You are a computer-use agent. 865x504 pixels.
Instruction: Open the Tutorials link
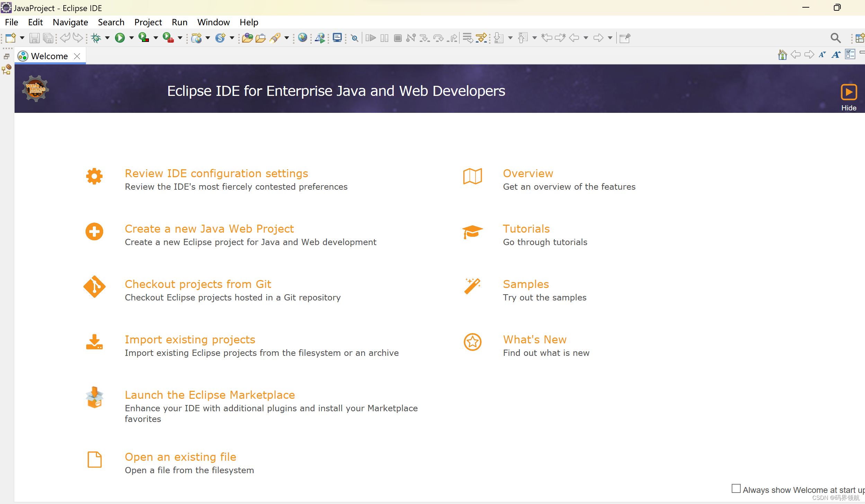(526, 228)
